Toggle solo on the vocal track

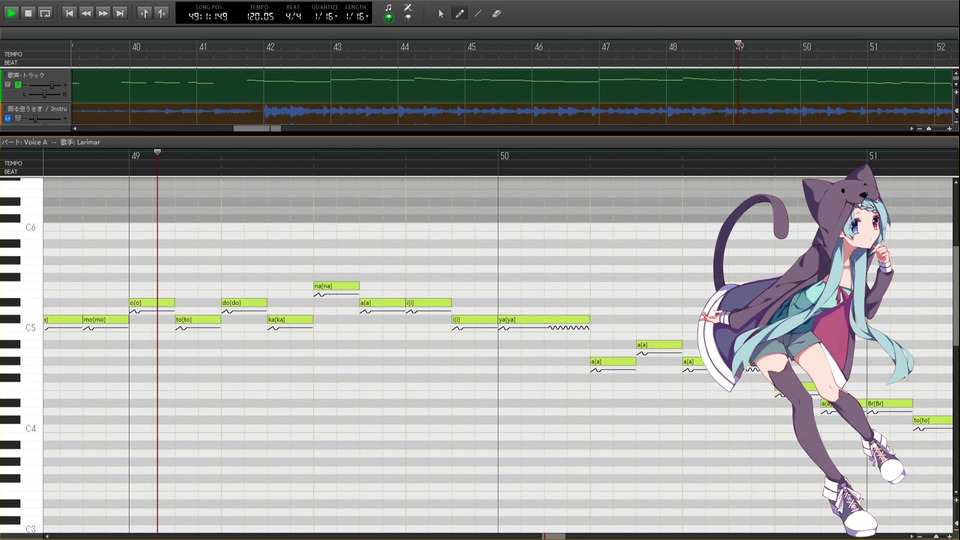point(18,84)
